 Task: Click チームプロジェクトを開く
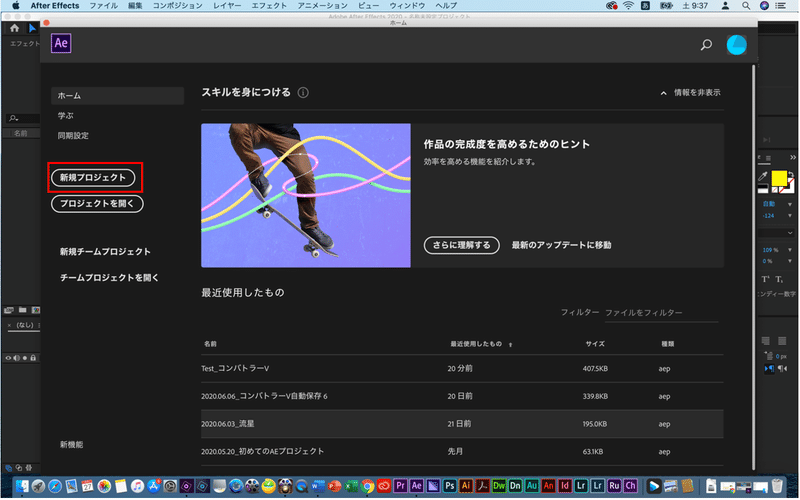tap(109, 278)
